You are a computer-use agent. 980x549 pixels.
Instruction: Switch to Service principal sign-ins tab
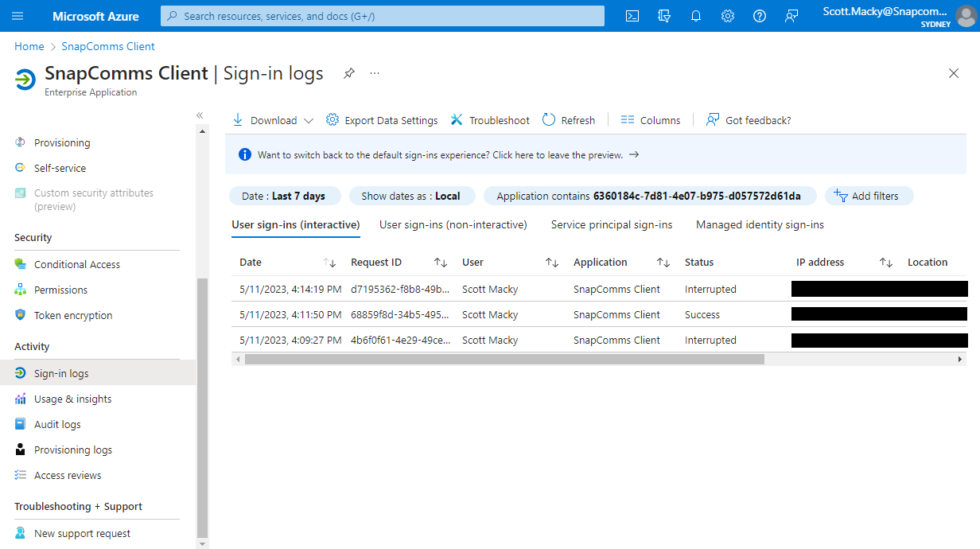pyautogui.click(x=611, y=224)
